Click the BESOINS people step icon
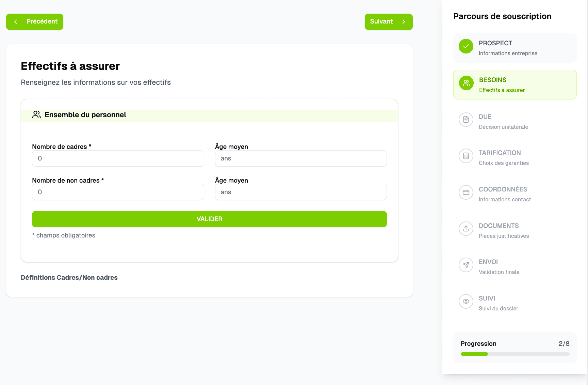 pyautogui.click(x=466, y=83)
